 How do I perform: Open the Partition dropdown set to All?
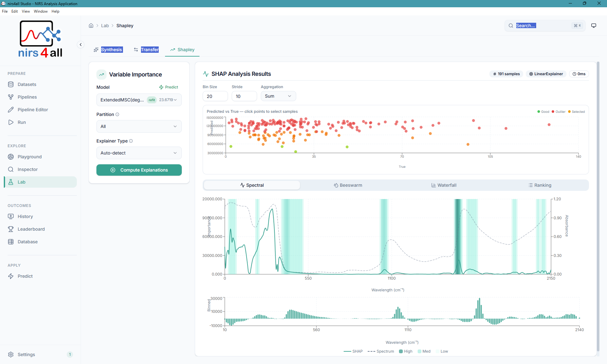[x=139, y=126]
